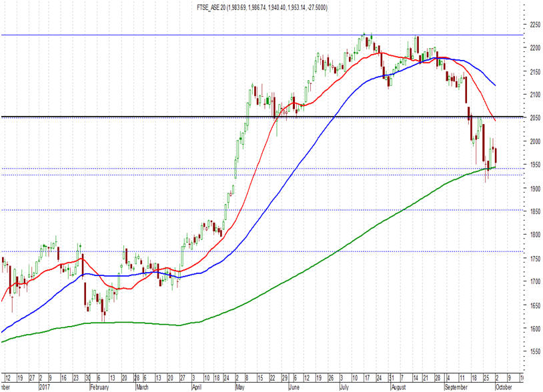
Task: Click the date label 30 on time axis
Action: pos(88,377)
